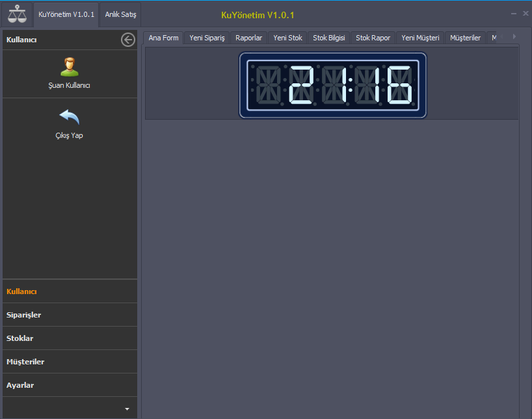Click the Şuan Kullanıcı user avatar icon
Viewport: 532px width, 419px height.
pos(68,67)
